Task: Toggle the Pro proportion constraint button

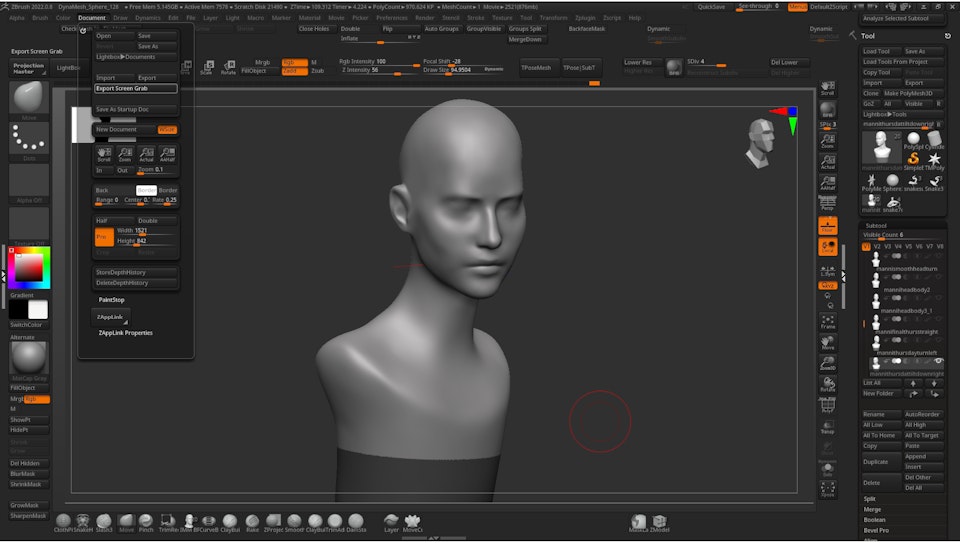Action: 102,237
